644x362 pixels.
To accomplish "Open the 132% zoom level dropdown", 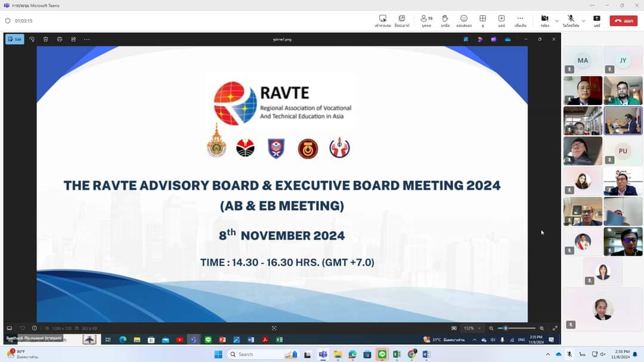I will 472,329.
